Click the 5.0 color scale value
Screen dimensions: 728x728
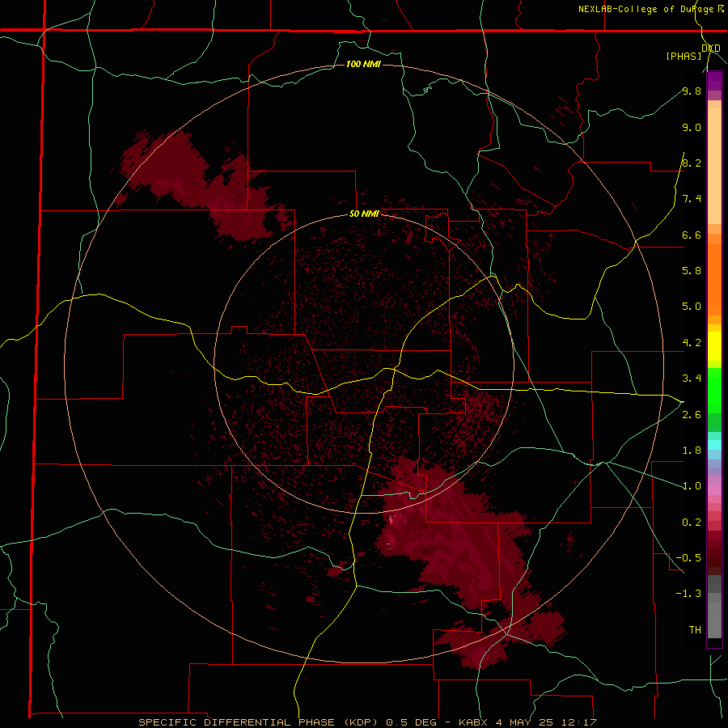click(x=692, y=307)
